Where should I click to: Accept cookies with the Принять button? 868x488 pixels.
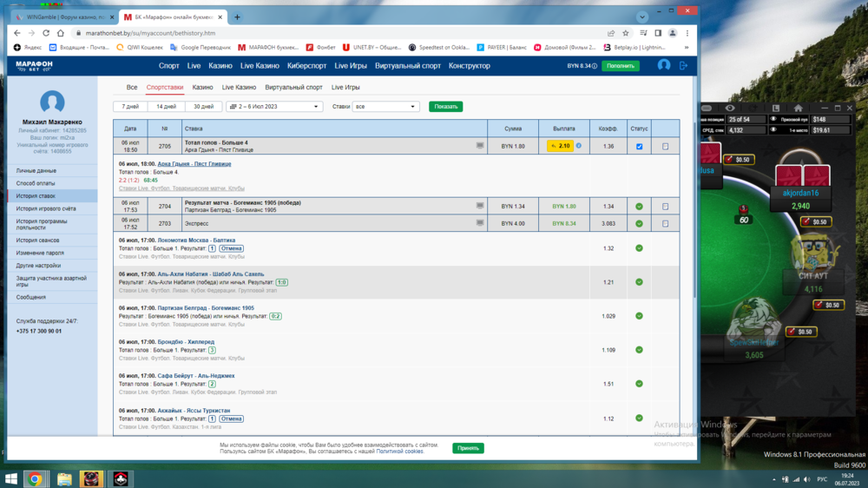coord(468,448)
